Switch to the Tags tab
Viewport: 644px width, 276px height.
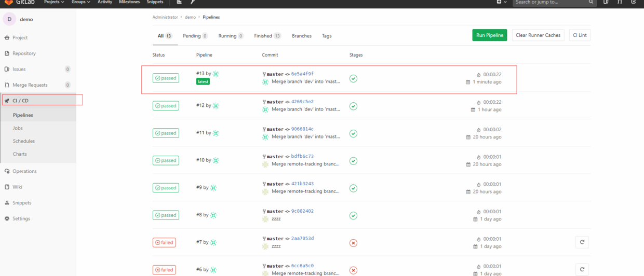pyautogui.click(x=327, y=36)
